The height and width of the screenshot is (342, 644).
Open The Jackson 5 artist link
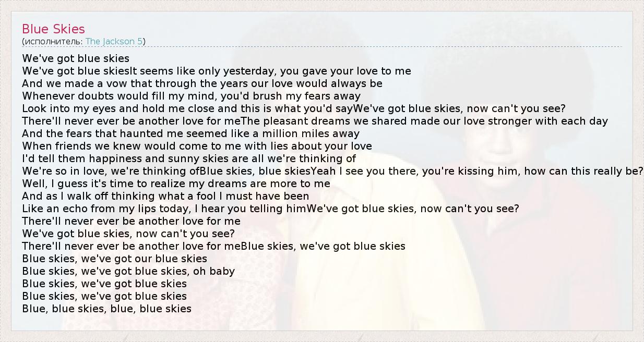[x=114, y=41]
